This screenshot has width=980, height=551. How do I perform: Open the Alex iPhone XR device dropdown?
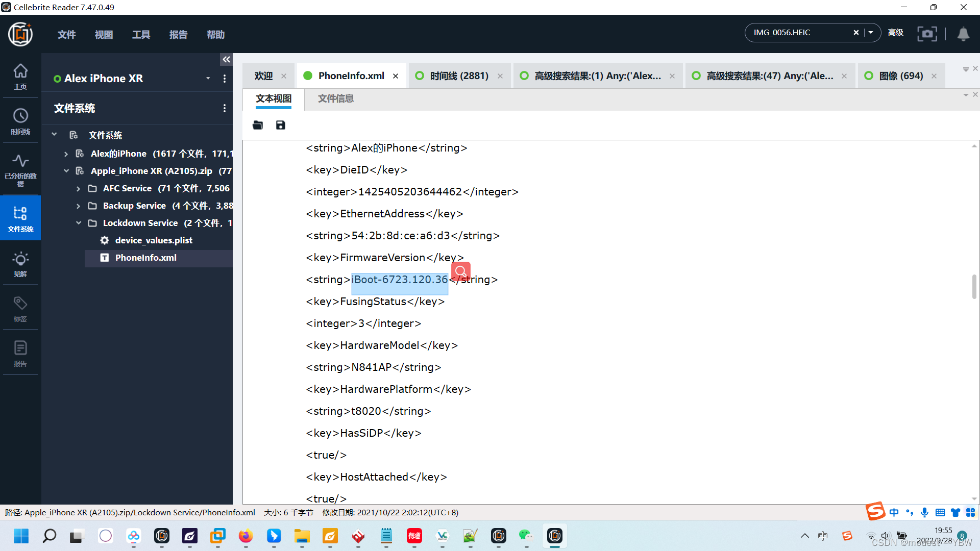[x=208, y=79]
